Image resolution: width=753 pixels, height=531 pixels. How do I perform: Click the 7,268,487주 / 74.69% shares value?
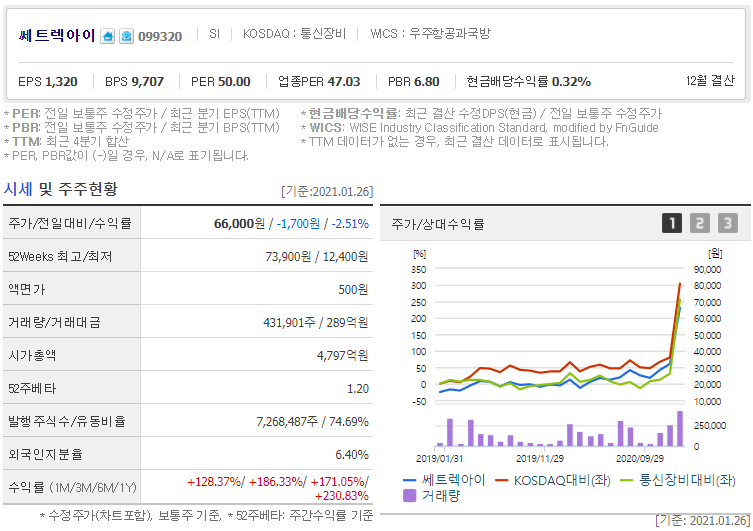[313, 422]
